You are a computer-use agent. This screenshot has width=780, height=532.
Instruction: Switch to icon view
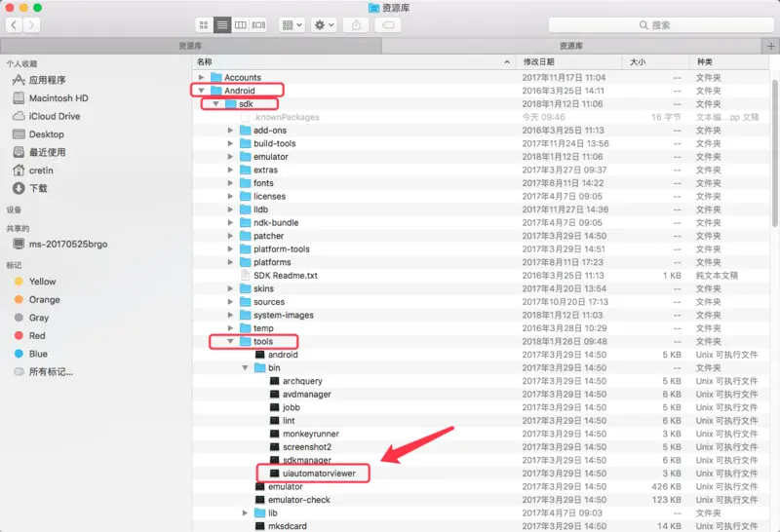[x=204, y=25]
